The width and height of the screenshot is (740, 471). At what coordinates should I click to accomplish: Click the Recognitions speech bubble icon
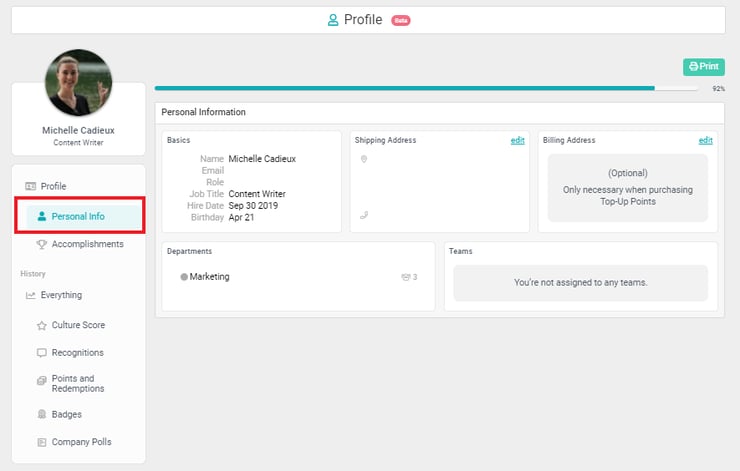pos(41,353)
